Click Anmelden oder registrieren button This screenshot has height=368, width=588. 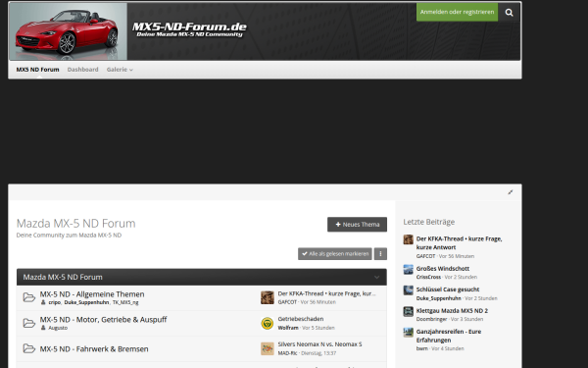coord(457,12)
